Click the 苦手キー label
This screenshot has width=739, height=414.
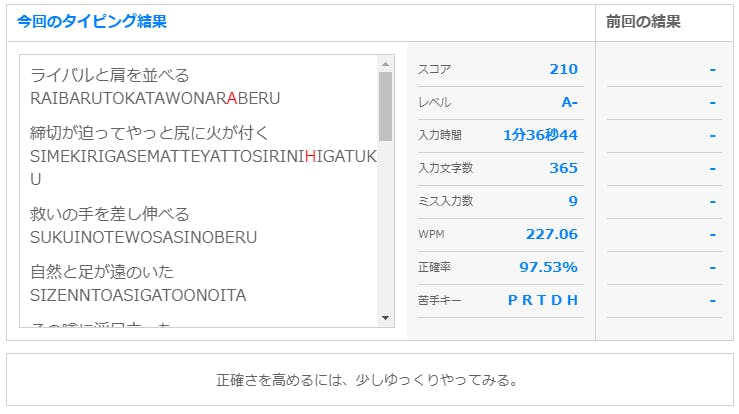[439, 300]
